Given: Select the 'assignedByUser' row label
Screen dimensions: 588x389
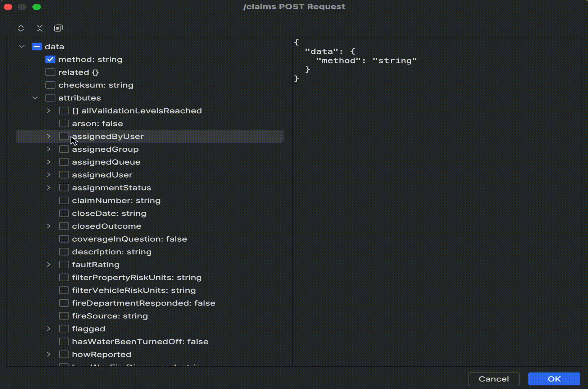Looking at the screenshot, I should [108, 137].
